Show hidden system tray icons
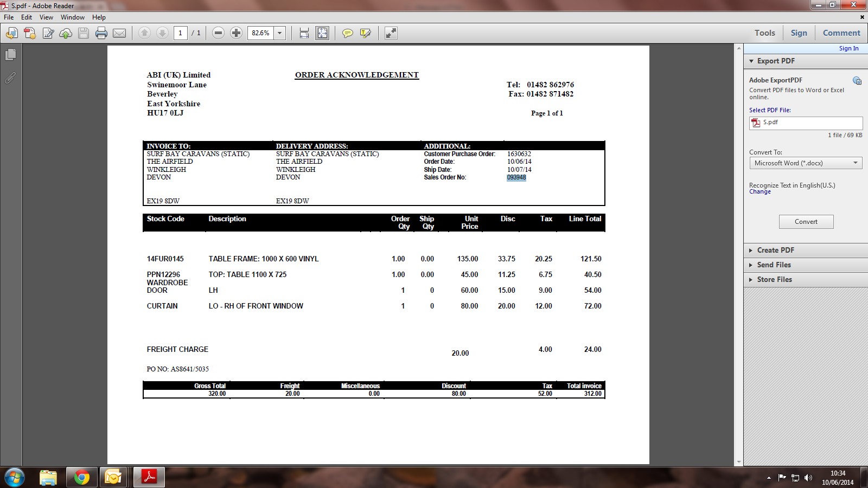868x488 pixels. (769, 478)
